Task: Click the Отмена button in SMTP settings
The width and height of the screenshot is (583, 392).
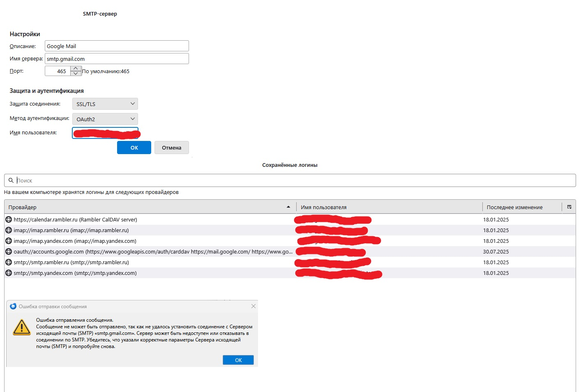Action: click(172, 148)
